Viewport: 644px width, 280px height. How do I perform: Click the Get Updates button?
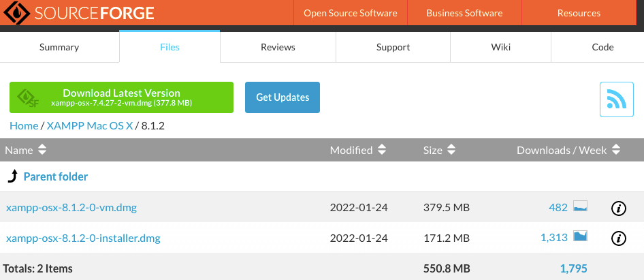click(x=283, y=97)
